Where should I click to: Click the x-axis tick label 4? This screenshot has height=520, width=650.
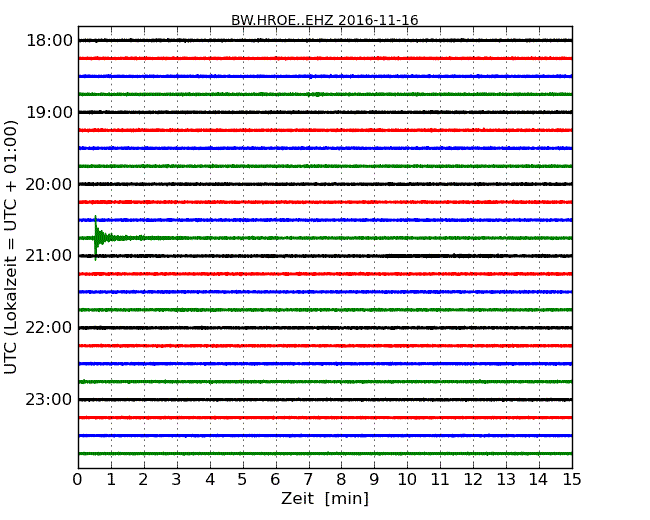(x=210, y=480)
